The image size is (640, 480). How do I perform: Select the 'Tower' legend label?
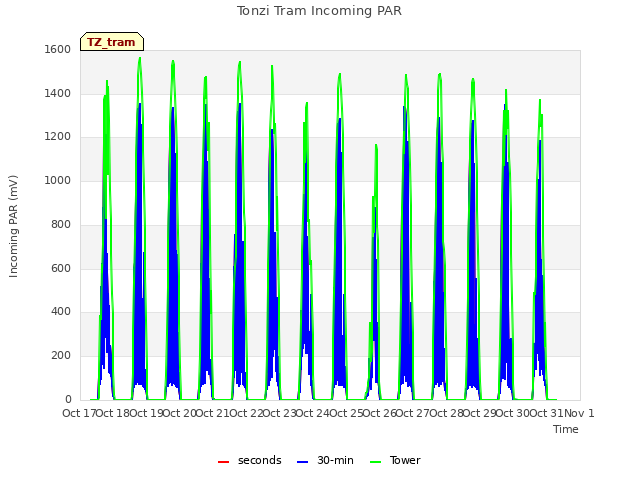click(405, 460)
